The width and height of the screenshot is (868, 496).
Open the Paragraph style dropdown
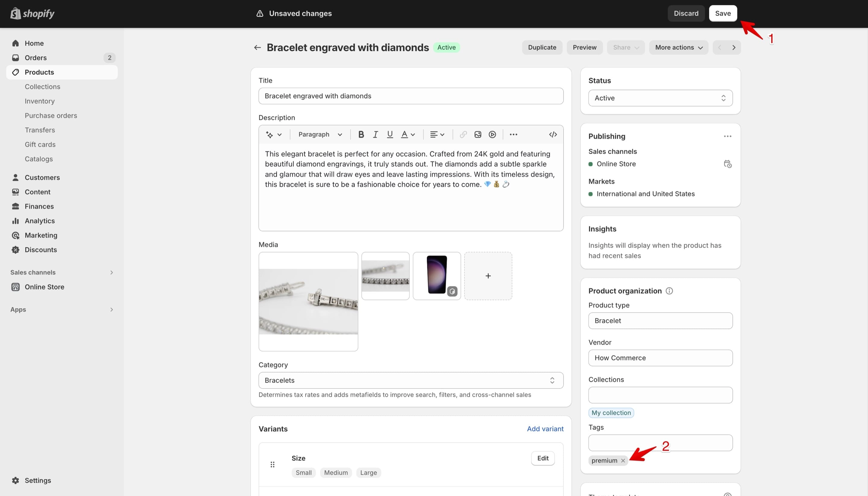coord(320,135)
